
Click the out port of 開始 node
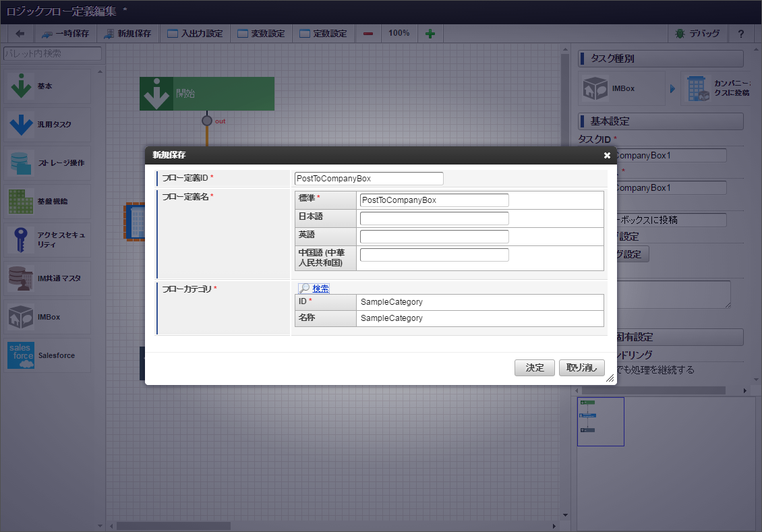tap(207, 121)
